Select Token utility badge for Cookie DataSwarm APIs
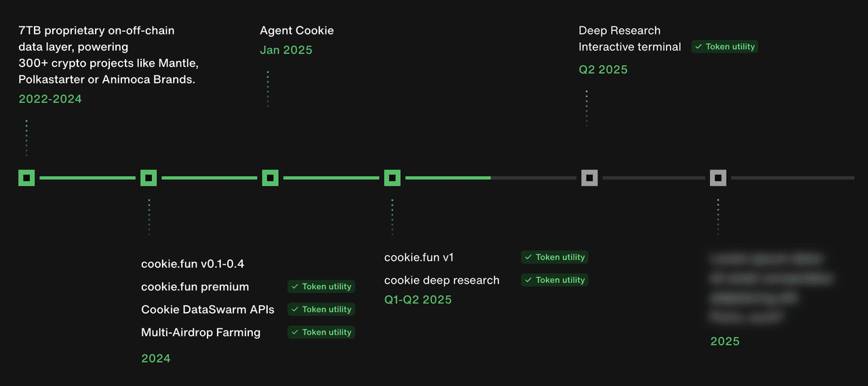The height and width of the screenshot is (386, 868). [x=321, y=309]
